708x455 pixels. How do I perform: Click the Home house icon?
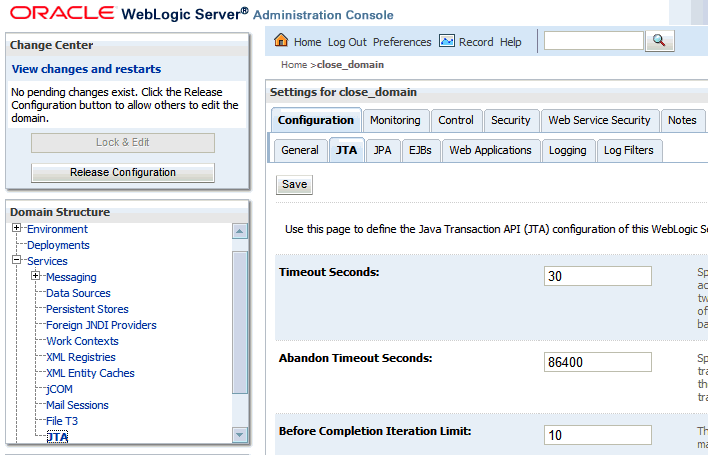(x=281, y=41)
